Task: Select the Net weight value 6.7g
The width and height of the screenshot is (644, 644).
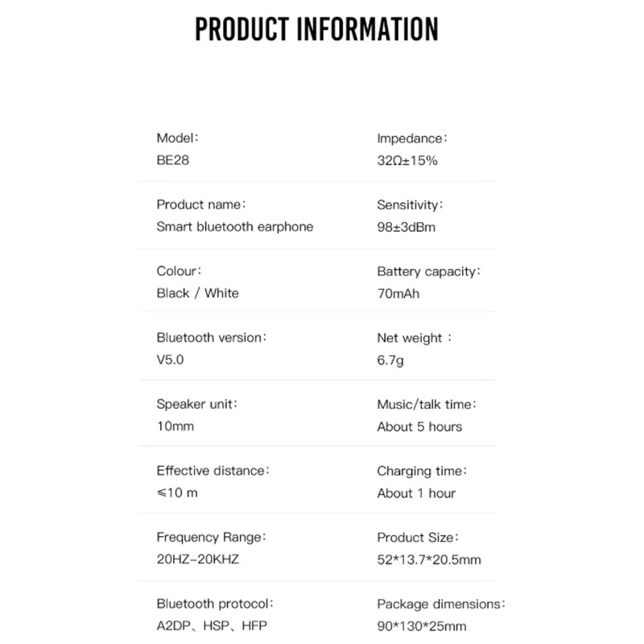Action: (x=390, y=359)
